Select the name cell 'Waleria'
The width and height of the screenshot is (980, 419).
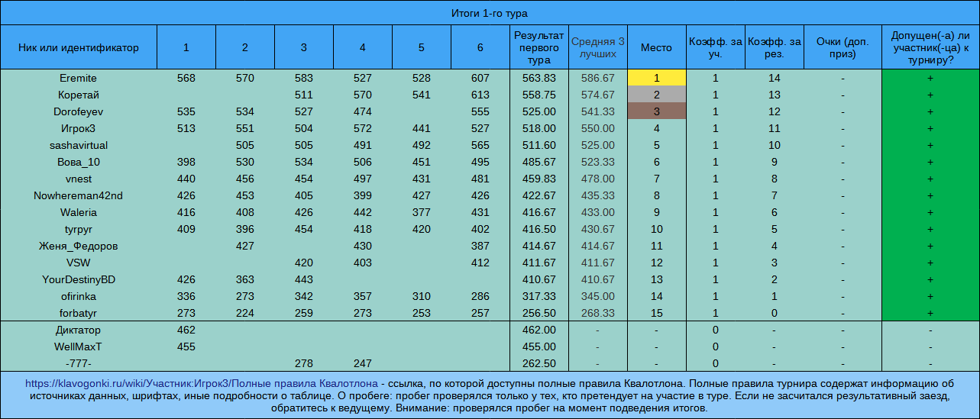click(79, 213)
